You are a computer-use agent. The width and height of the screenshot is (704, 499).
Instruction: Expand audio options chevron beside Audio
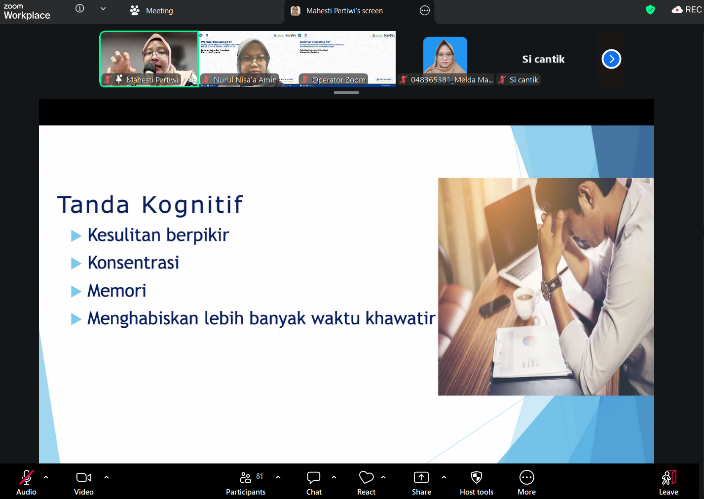[x=46, y=477]
